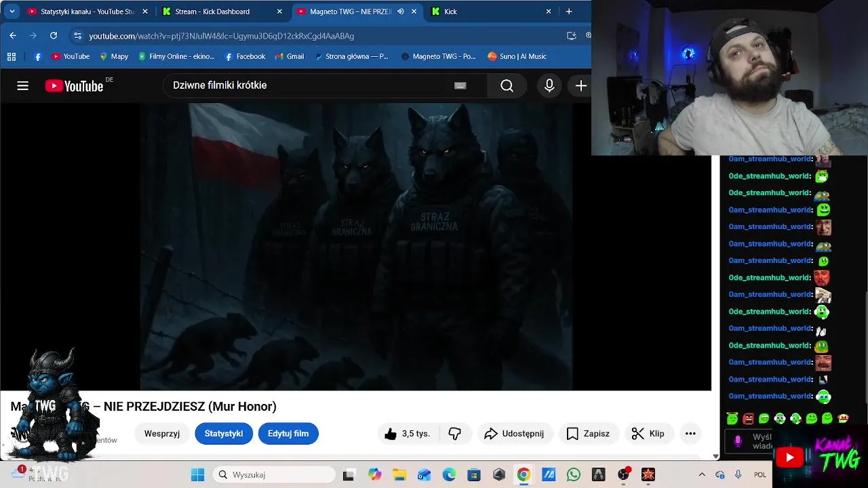Open the Strona główna PayPal bookmark
Screen dimensions: 868x488
351,57
